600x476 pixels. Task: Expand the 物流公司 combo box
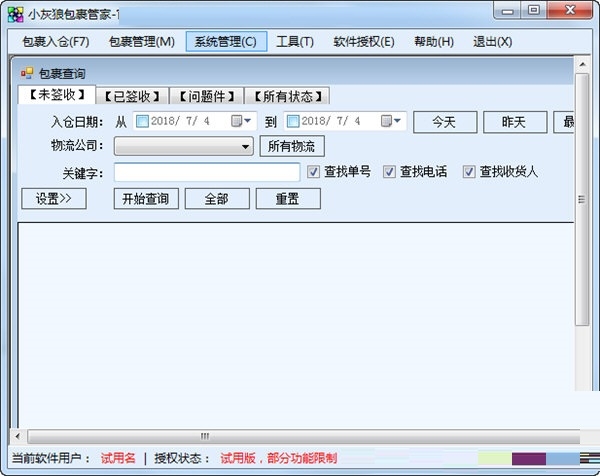tap(184, 146)
